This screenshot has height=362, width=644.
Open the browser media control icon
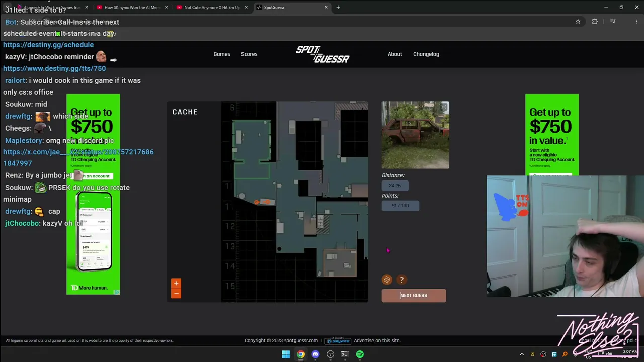coord(613,22)
